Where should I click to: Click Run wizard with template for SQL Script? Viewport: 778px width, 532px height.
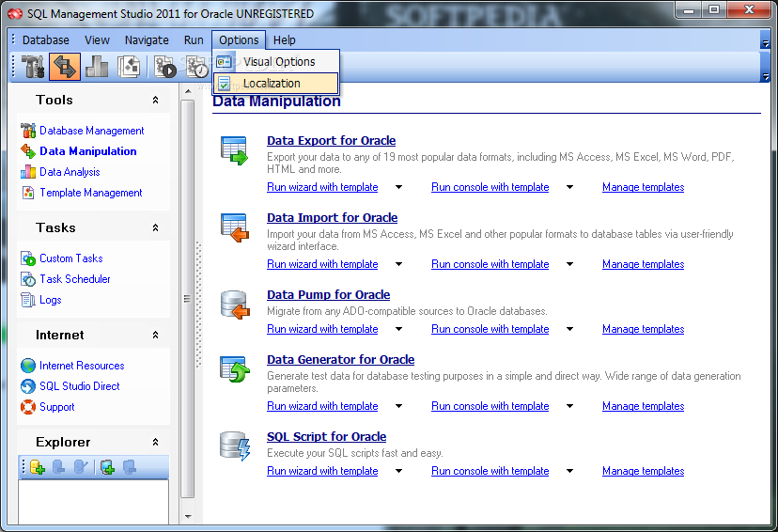(x=322, y=471)
